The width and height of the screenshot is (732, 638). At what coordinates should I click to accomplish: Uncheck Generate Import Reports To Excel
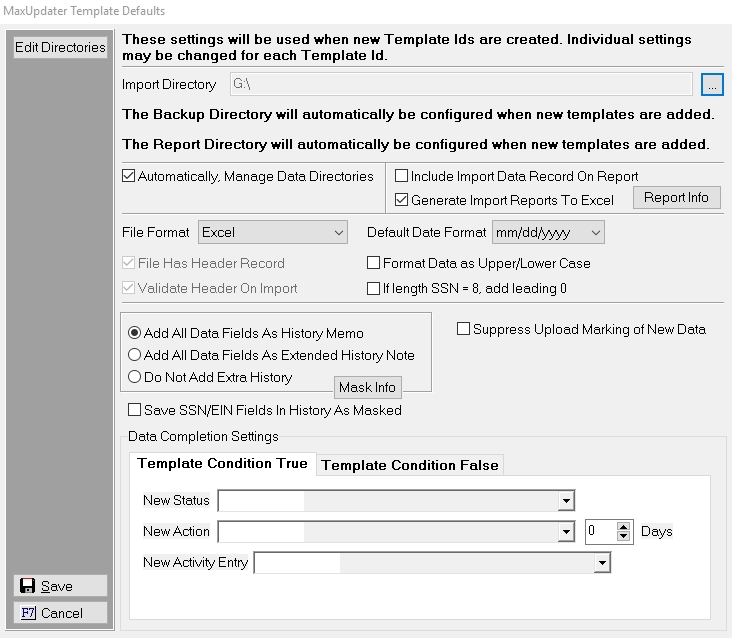(x=402, y=200)
